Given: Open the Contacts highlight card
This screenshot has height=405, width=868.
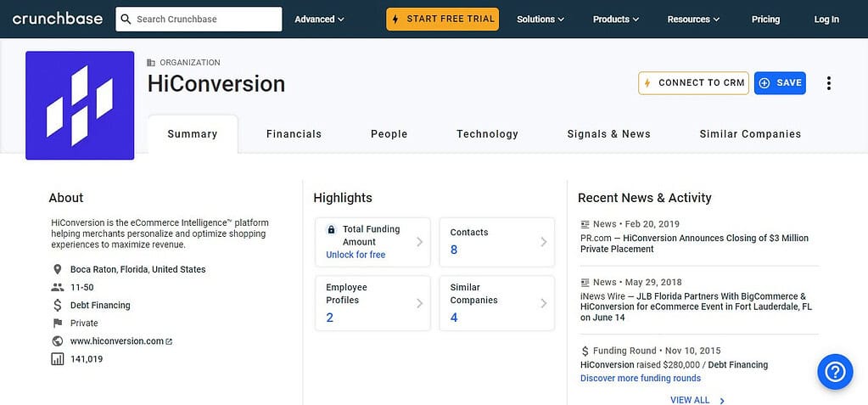Looking at the screenshot, I should coord(496,242).
